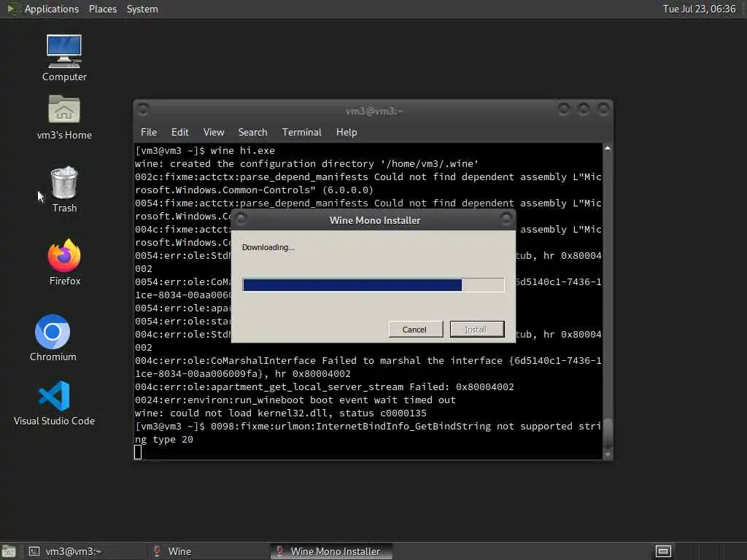The image size is (747, 560).
Task: Click the terminal window menu button at title left
Action: pos(143,109)
